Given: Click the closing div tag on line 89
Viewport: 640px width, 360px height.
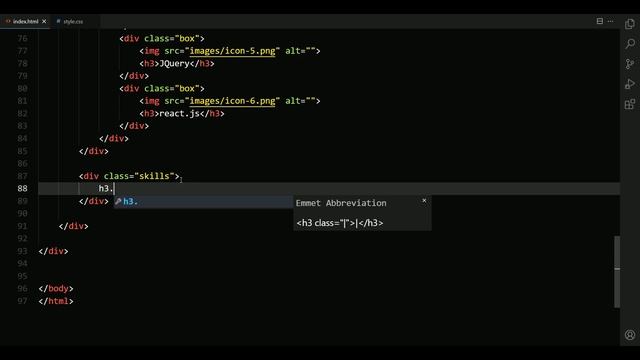Looking at the screenshot, I should tap(93, 201).
